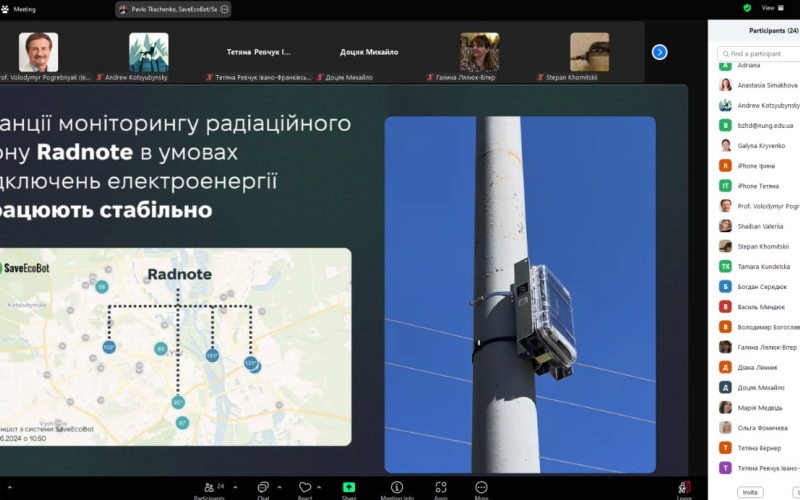Click the green encryption shield icon
The height and width of the screenshot is (500, 800).
point(747,8)
